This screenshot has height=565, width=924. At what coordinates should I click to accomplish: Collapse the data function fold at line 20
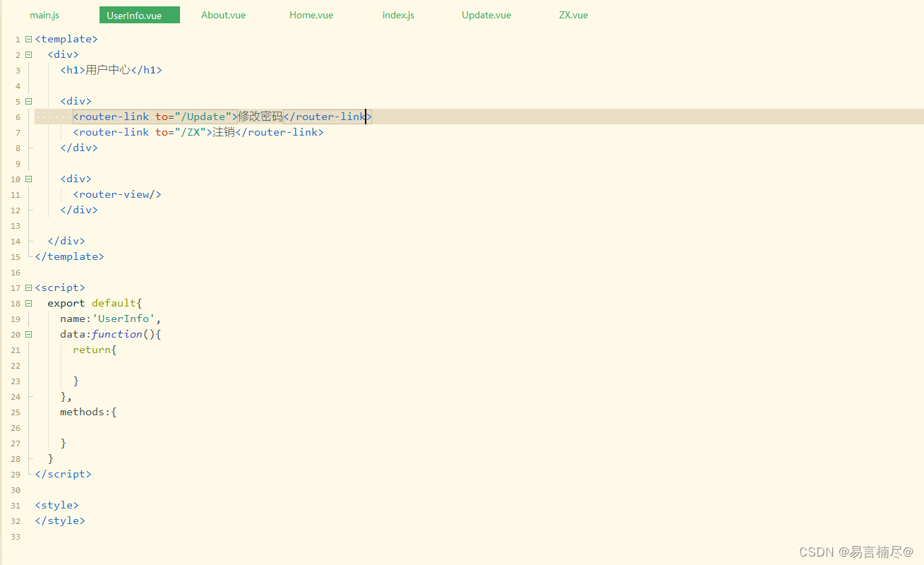point(28,334)
